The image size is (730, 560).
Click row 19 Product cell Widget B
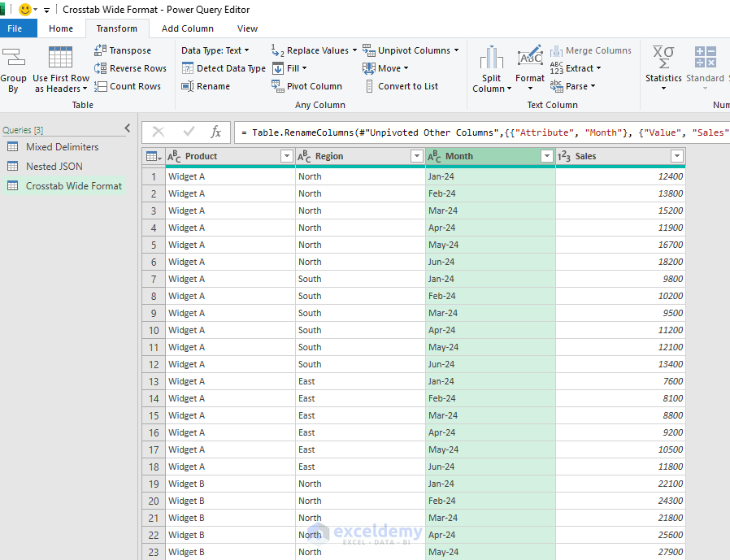230,484
